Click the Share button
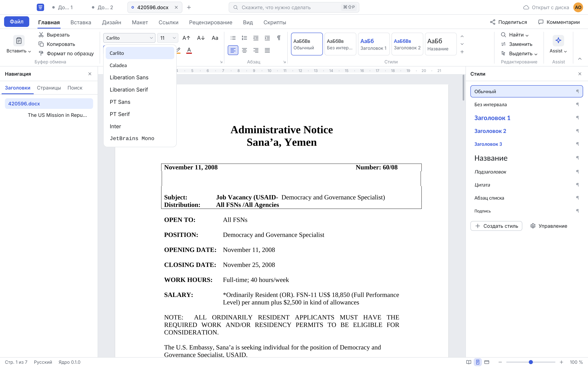 (x=508, y=22)
